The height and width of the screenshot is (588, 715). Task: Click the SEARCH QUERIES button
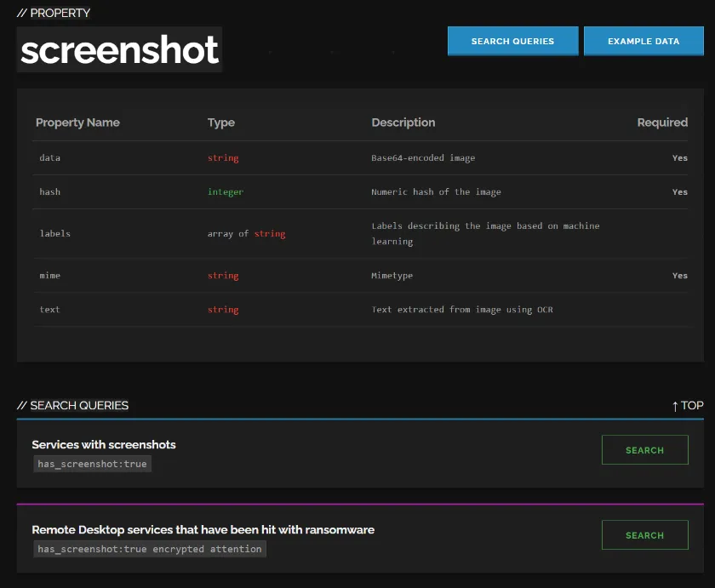point(512,41)
